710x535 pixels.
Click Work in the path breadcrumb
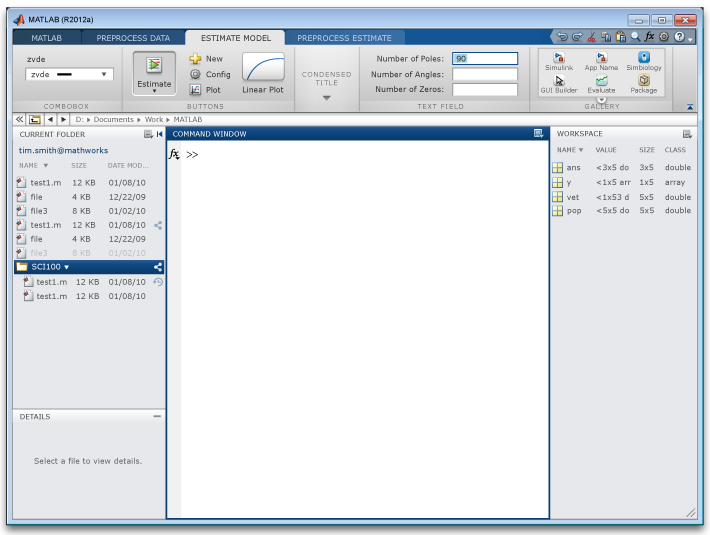154,119
